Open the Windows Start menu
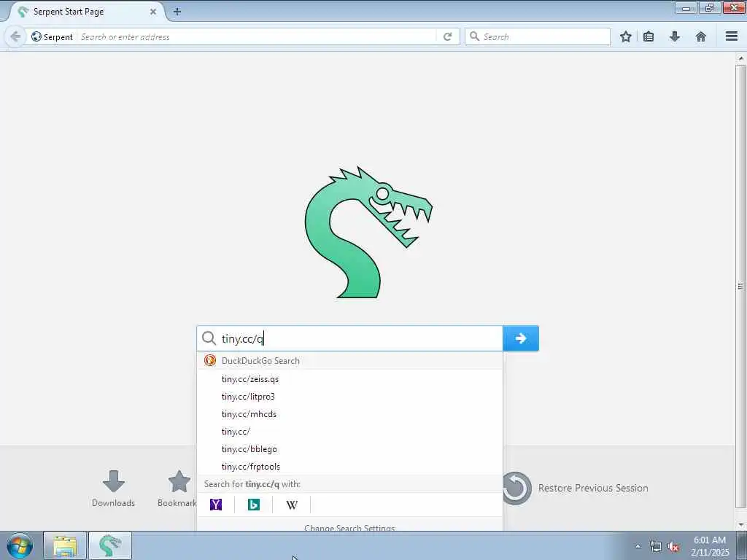This screenshot has width=747, height=560. pos(20,545)
